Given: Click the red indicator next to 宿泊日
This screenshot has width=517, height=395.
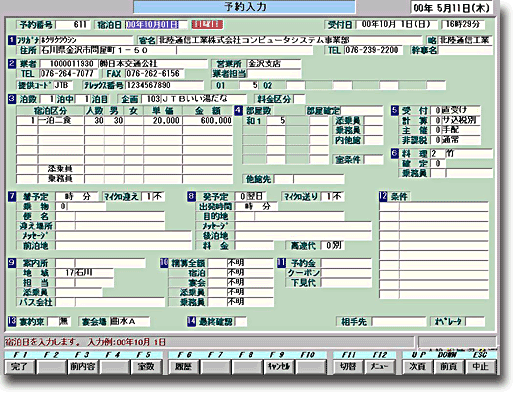Looking at the screenshot, I should [x=207, y=25].
